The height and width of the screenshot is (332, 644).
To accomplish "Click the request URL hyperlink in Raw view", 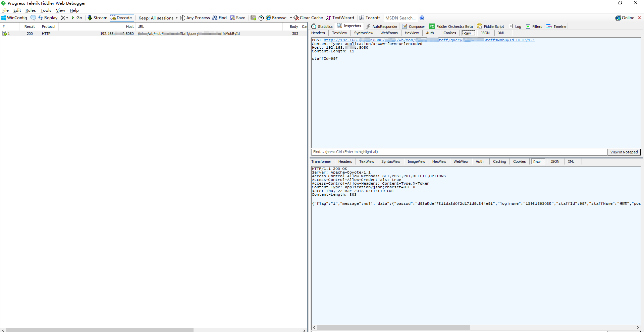I will click(429, 40).
